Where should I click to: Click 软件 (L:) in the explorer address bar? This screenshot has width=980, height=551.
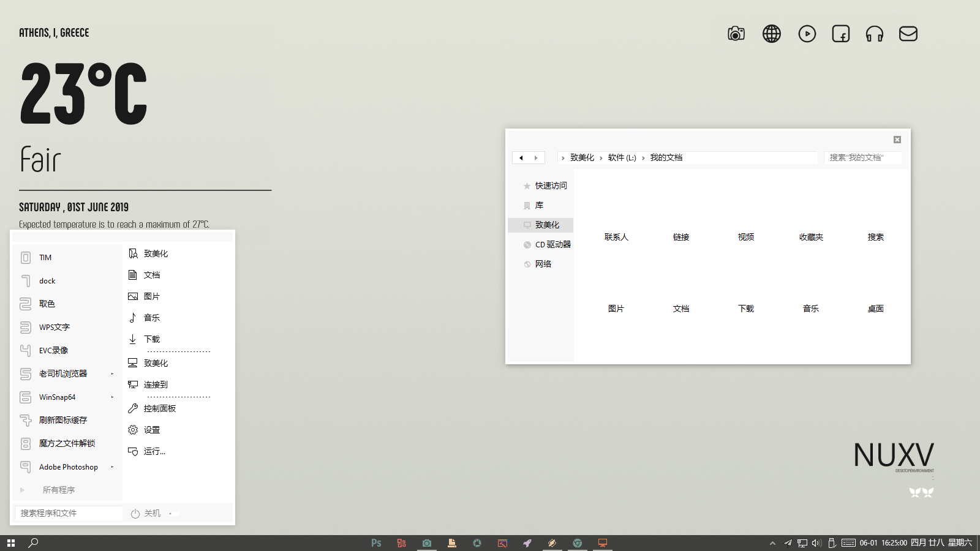pos(622,158)
